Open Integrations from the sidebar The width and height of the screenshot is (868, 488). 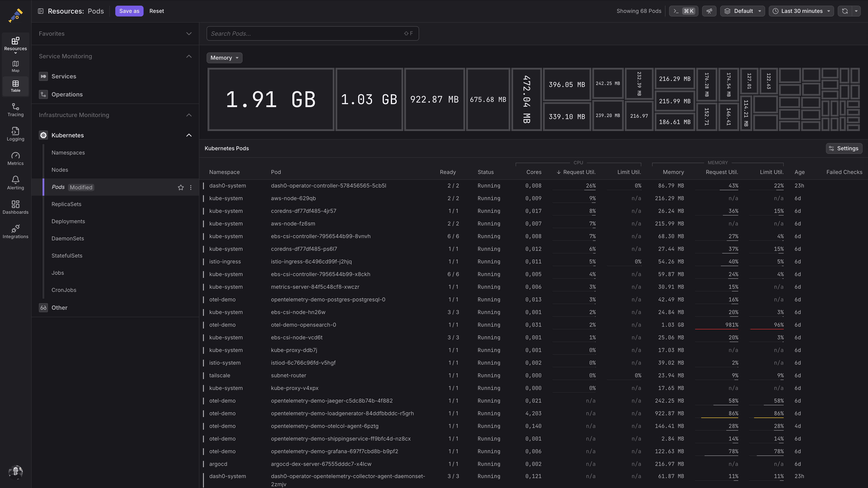pos(15,231)
